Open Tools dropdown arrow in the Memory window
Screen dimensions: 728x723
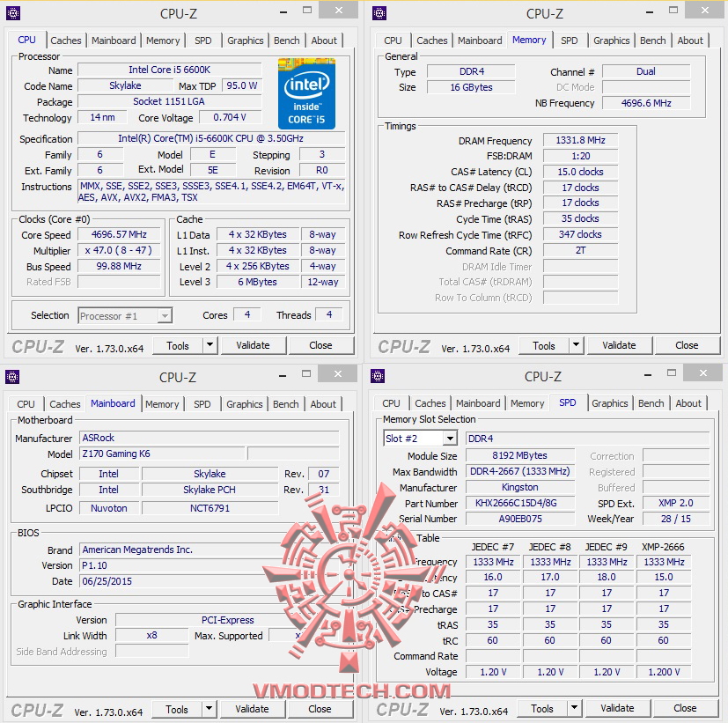point(577,345)
